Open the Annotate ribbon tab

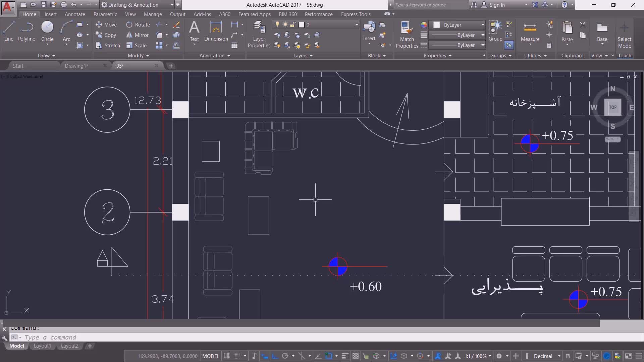[x=75, y=14]
